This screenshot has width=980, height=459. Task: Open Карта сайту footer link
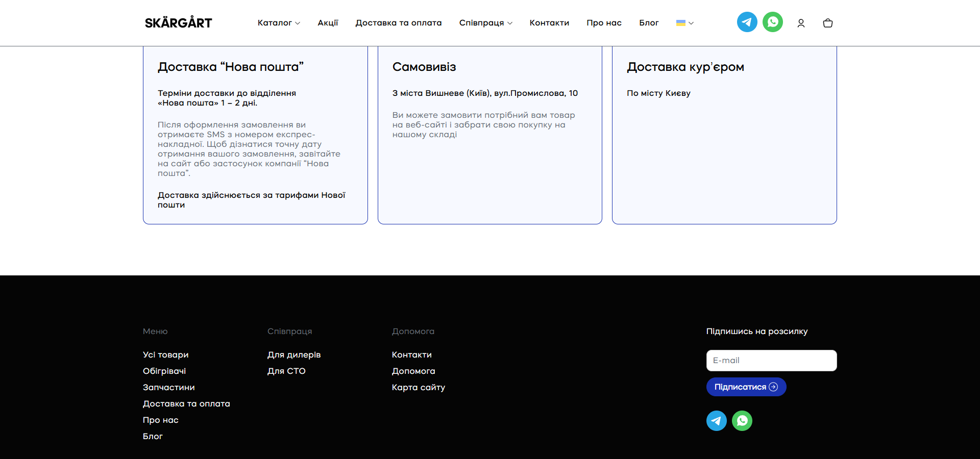point(419,388)
